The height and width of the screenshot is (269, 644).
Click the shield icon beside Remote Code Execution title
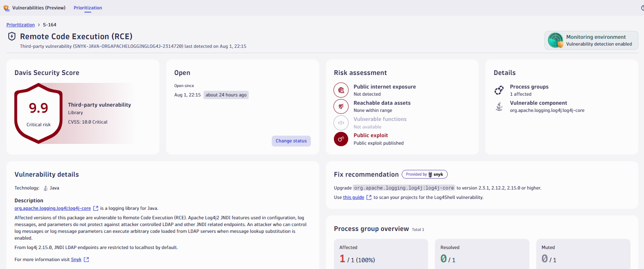tap(12, 36)
